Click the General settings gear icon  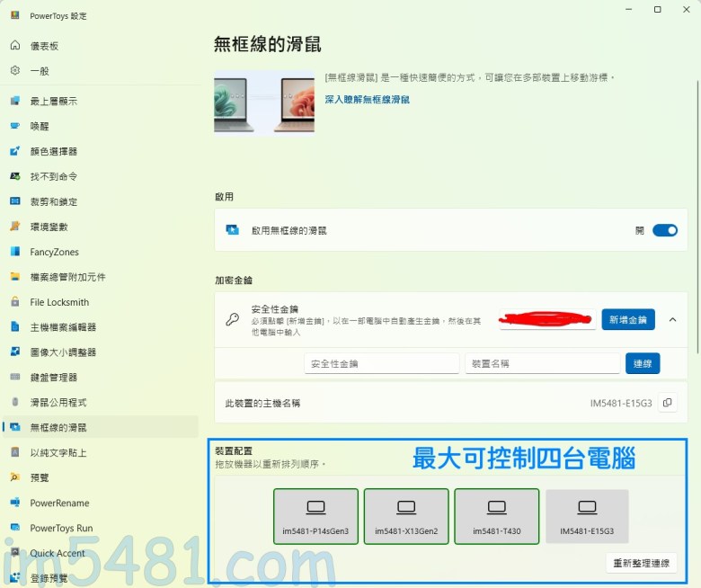15,70
